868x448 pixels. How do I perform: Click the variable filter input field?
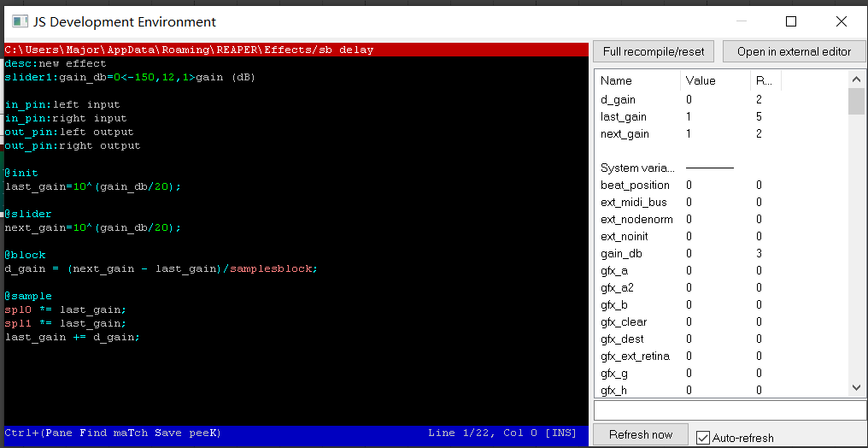tap(730, 410)
